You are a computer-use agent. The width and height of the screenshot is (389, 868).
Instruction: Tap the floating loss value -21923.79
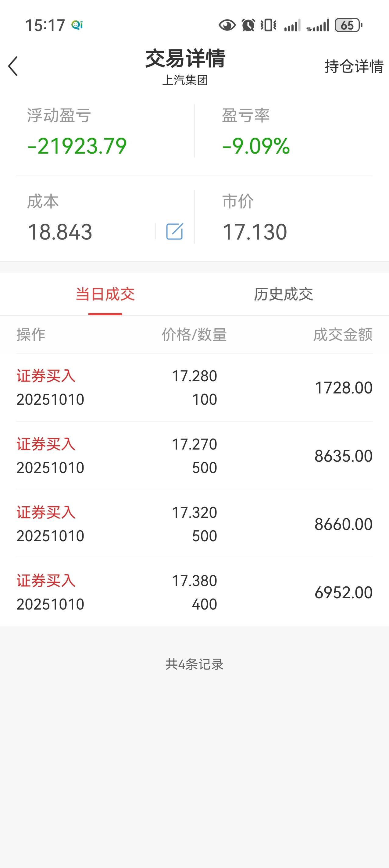click(x=77, y=146)
